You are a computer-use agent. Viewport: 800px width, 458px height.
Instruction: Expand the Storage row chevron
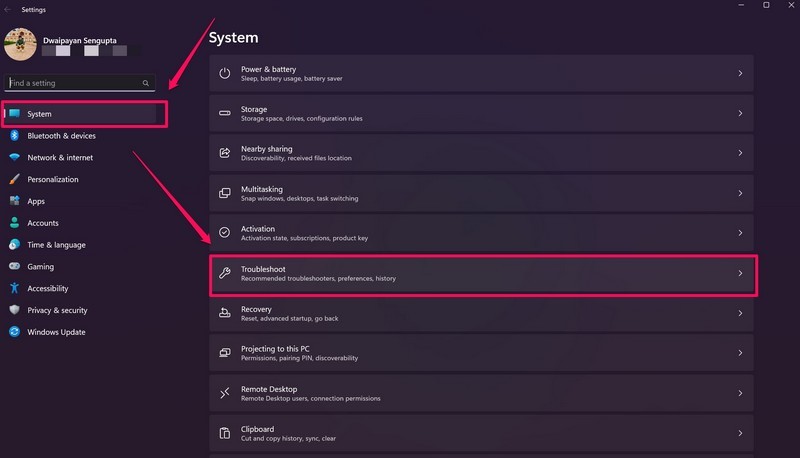(740, 113)
